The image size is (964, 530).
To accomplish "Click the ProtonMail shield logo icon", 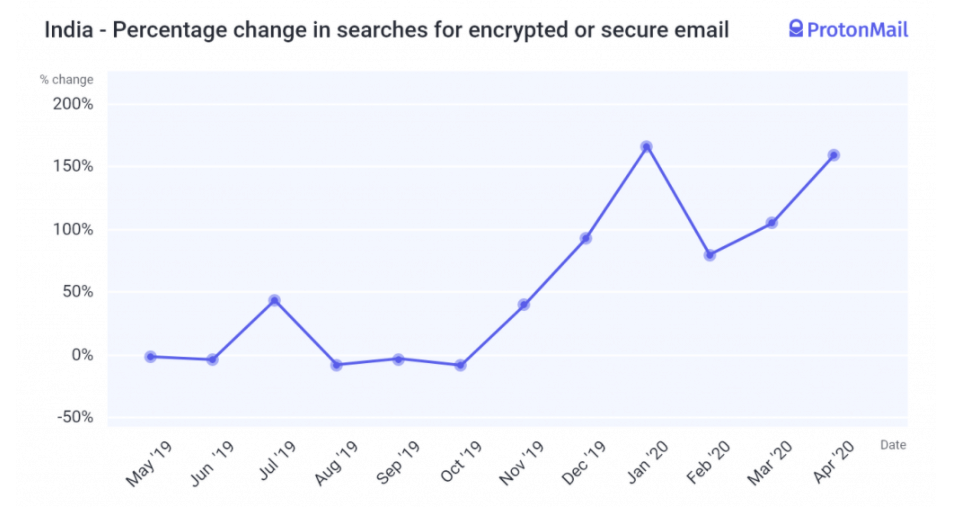I will (x=795, y=29).
